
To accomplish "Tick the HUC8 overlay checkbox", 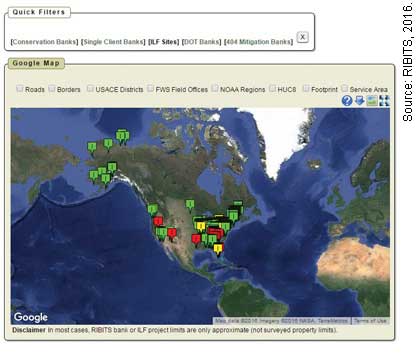I will (x=272, y=88).
